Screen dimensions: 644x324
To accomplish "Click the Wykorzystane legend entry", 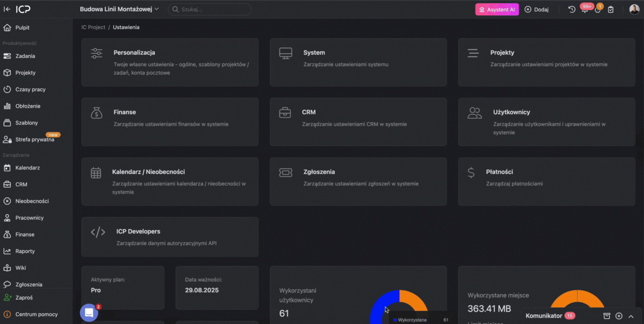I will click(412, 320).
